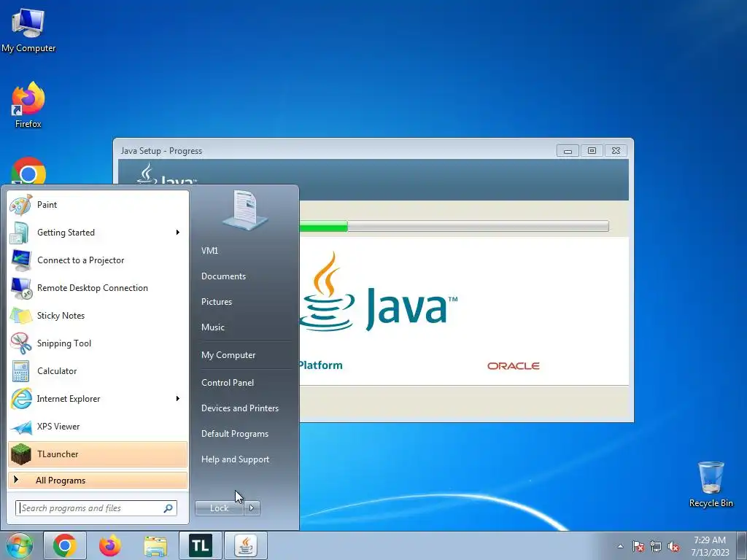Expand Getting Started submenu arrow

tap(178, 233)
